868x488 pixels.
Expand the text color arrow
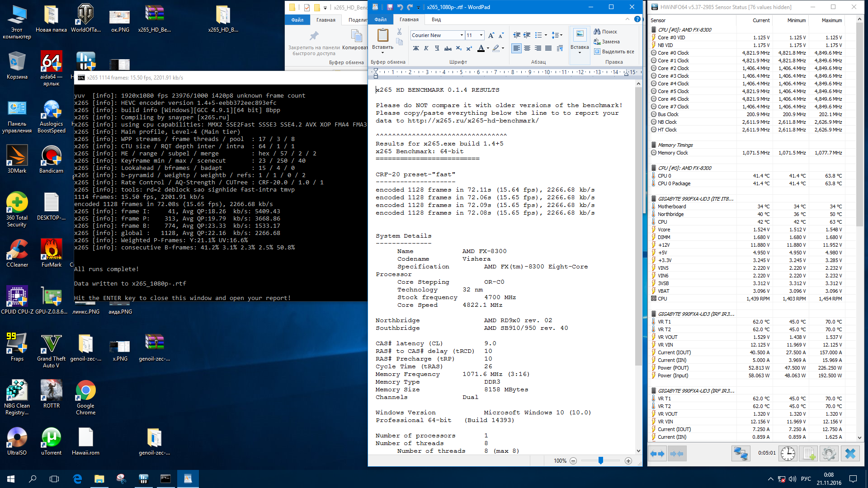coord(488,48)
